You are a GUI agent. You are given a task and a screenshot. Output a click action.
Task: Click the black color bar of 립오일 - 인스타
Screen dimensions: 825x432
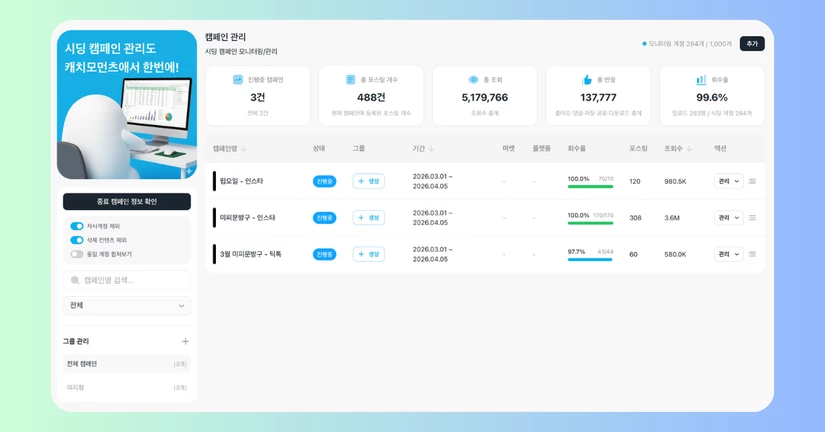pos(214,181)
